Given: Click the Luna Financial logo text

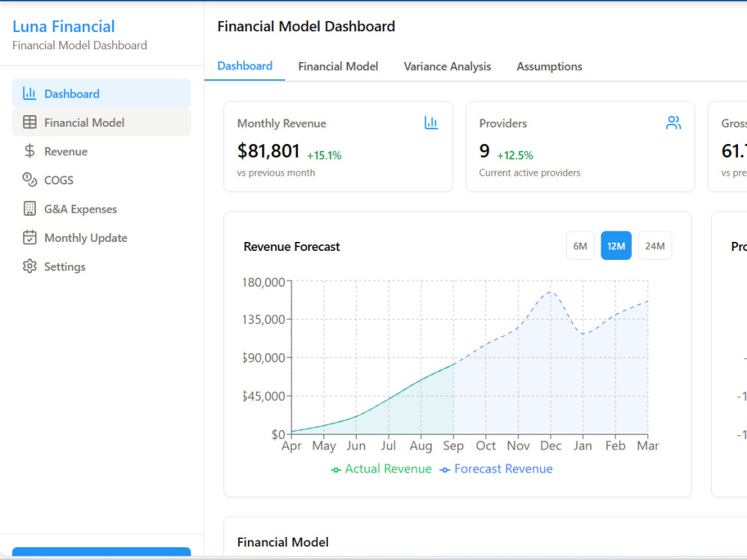Looking at the screenshot, I should click(x=63, y=26).
